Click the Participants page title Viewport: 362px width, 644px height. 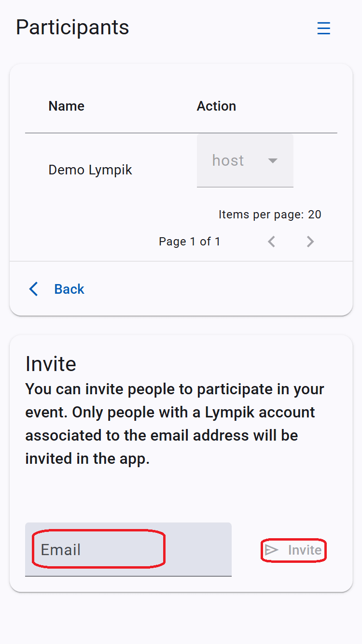tap(72, 27)
